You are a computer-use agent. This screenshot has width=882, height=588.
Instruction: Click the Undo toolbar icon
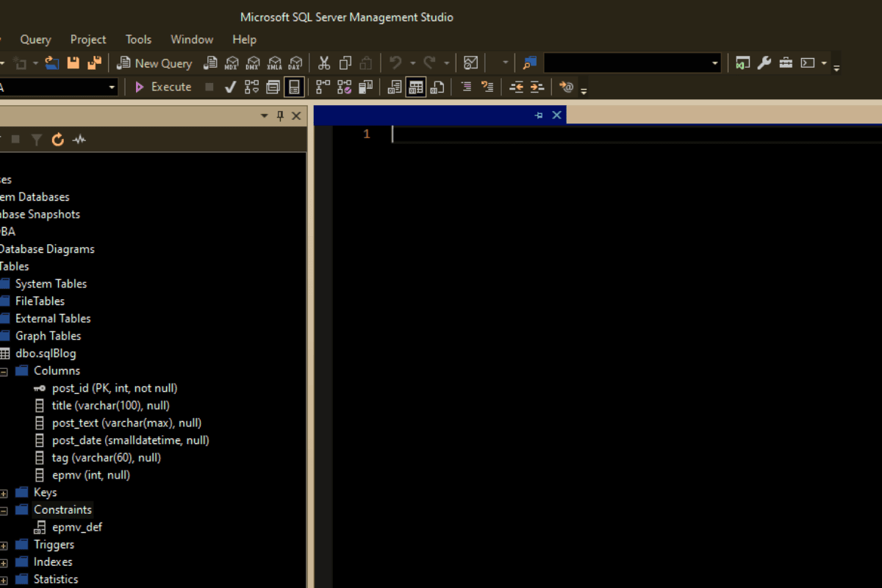click(x=395, y=62)
